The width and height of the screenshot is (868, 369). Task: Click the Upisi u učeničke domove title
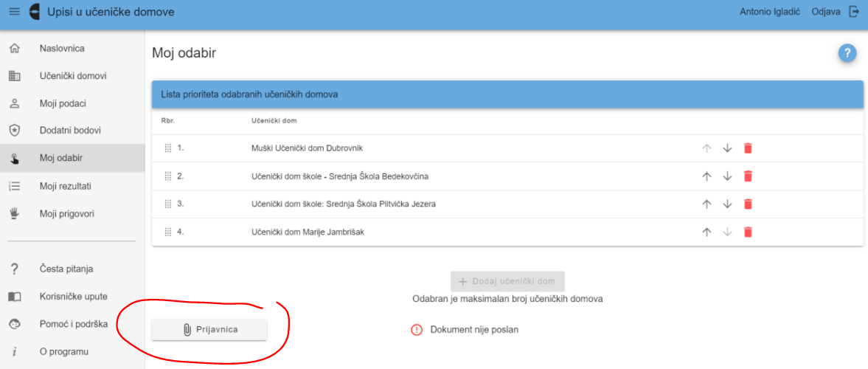(x=111, y=12)
